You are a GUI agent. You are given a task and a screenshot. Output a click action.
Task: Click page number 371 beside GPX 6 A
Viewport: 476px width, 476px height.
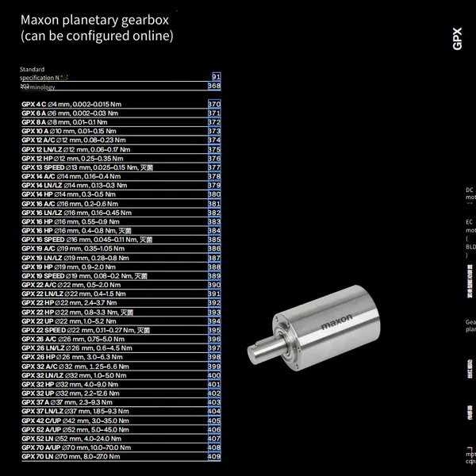pyautogui.click(x=214, y=113)
